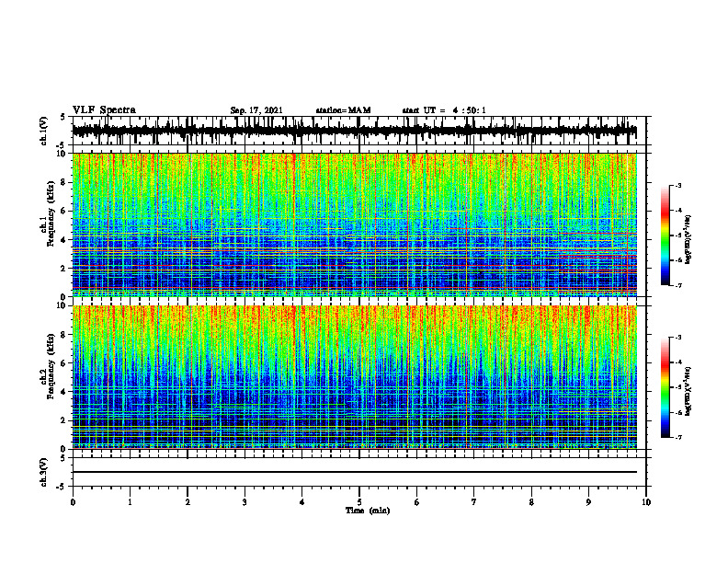
Task: Click time axis tick label 3
Action: [x=245, y=502]
